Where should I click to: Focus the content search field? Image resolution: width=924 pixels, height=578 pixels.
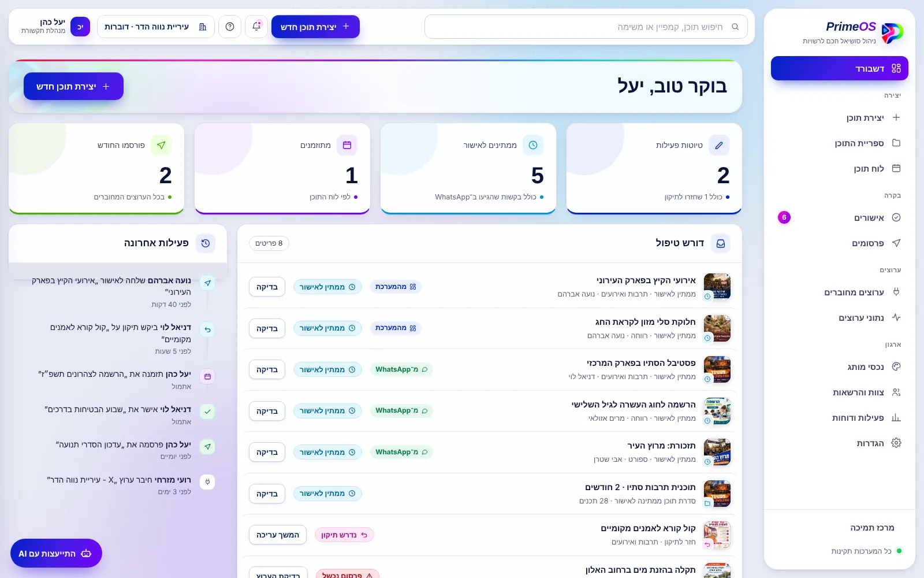(586, 27)
